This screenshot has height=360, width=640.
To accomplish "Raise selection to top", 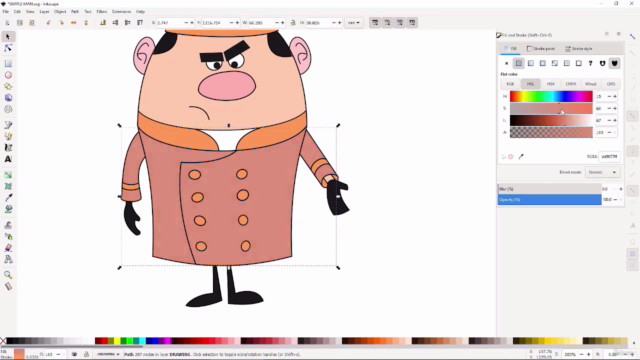I will pyautogui.click(x=140, y=23).
